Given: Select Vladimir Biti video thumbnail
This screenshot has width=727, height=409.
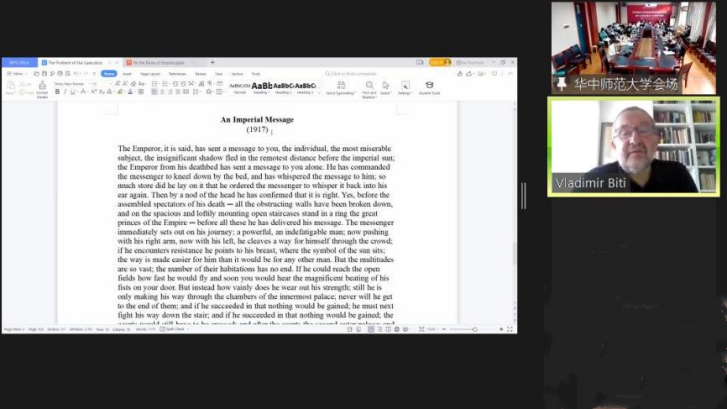Looking at the screenshot, I should tap(633, 147).
